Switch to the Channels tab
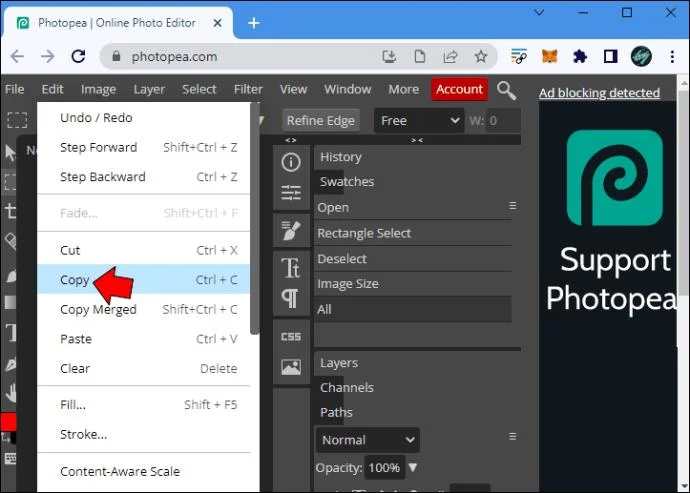 point(347,387)
